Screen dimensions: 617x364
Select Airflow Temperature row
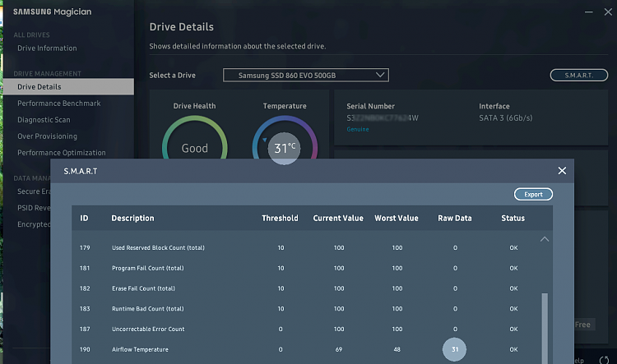coord(306,349)
